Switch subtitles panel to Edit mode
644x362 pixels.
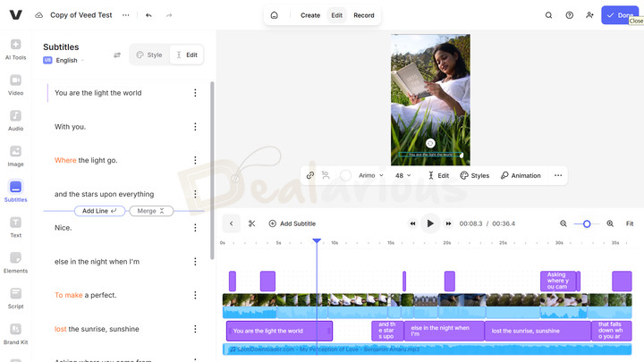[186, 55]
